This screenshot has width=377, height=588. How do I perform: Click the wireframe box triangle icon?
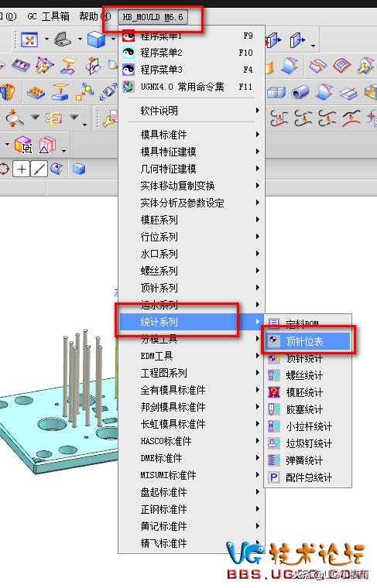click(47, 145)
